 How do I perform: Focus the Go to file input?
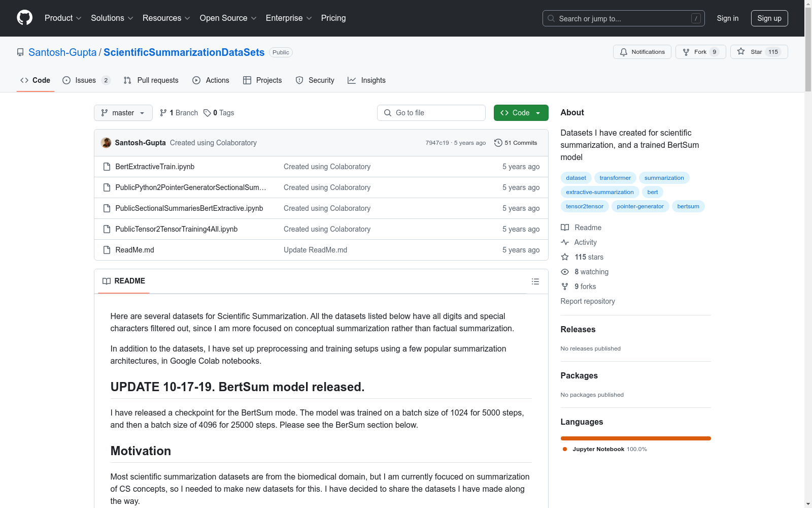(431, 113)
